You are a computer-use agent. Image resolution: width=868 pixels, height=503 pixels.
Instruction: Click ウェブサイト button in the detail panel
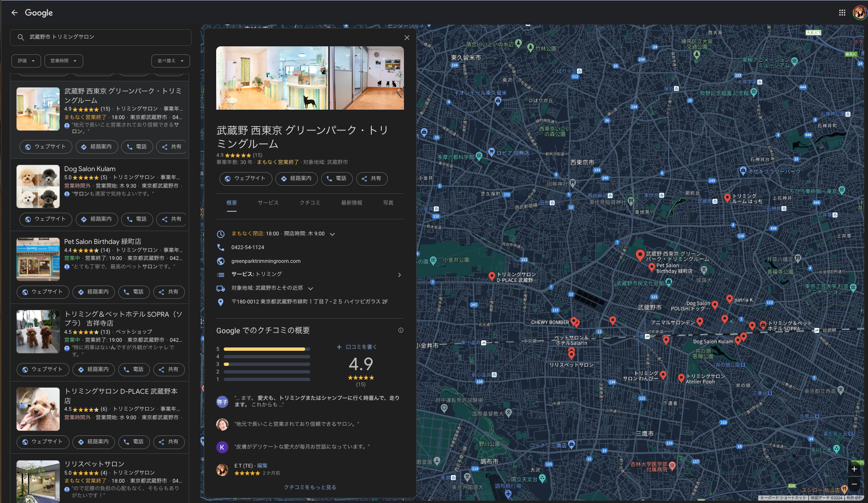pyautogui.click(x=246, y=178)
